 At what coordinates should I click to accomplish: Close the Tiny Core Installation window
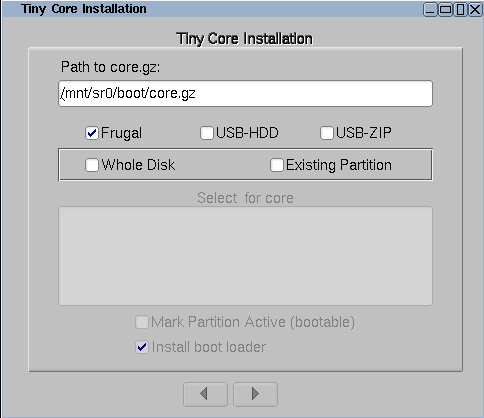pyautogui.click(x=475, y=9)
